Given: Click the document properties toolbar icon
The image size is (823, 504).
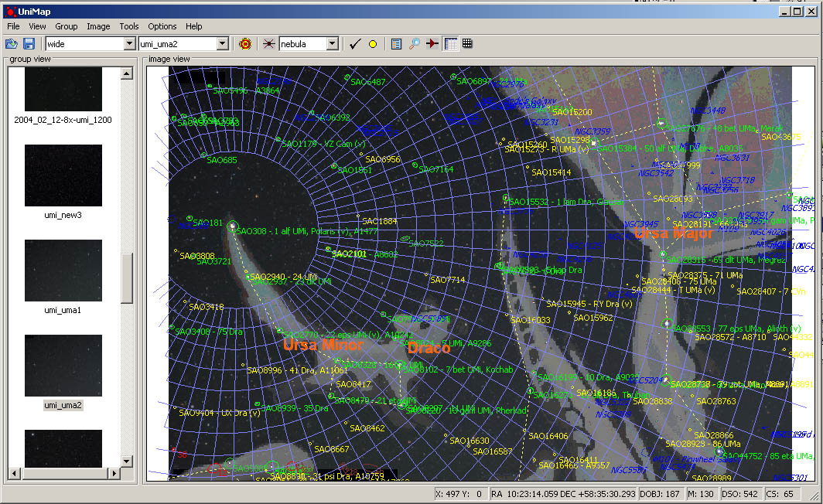Looking at the screenshot, I should point(397,44).
